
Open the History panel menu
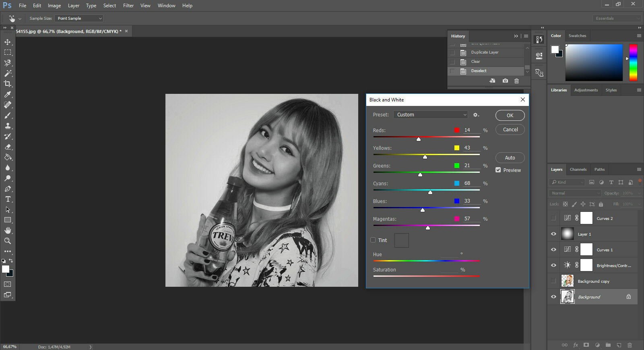[526, 36]
